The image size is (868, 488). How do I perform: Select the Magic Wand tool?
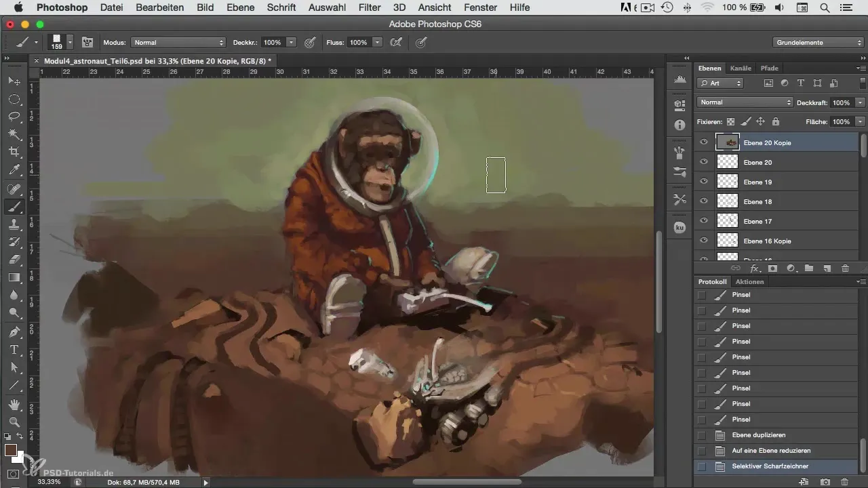click(14, 134)
